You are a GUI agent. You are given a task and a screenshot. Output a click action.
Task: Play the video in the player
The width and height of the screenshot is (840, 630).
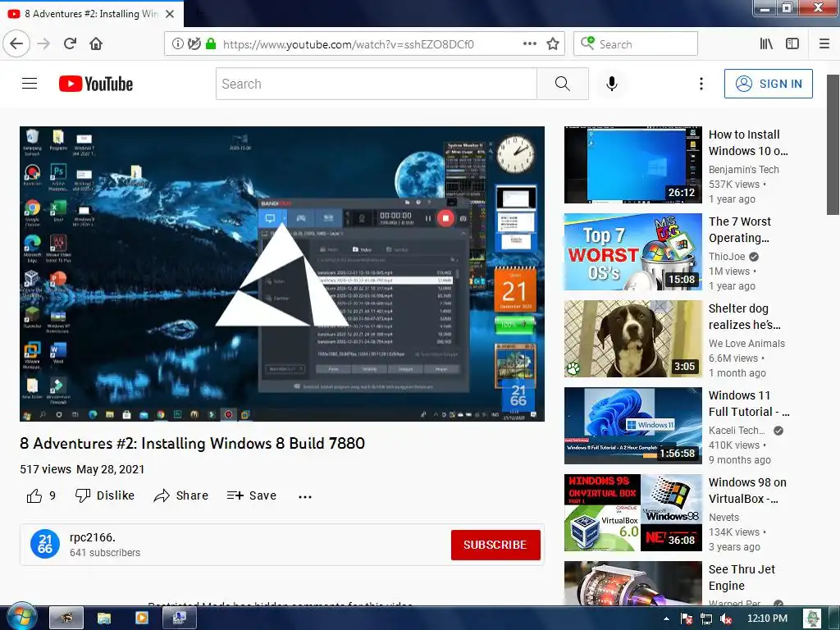pyautogui.click(x=282, y=274)
